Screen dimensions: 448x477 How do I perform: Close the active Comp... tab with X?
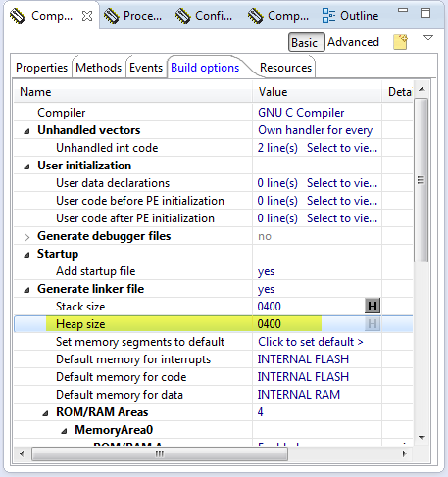(87, 16)
